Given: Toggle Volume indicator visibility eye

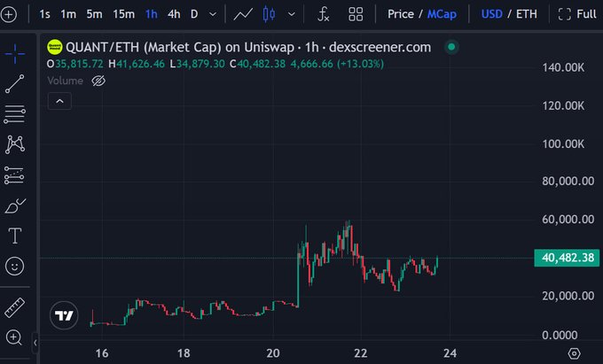Looking at the screenshot, I should point(98,81).
